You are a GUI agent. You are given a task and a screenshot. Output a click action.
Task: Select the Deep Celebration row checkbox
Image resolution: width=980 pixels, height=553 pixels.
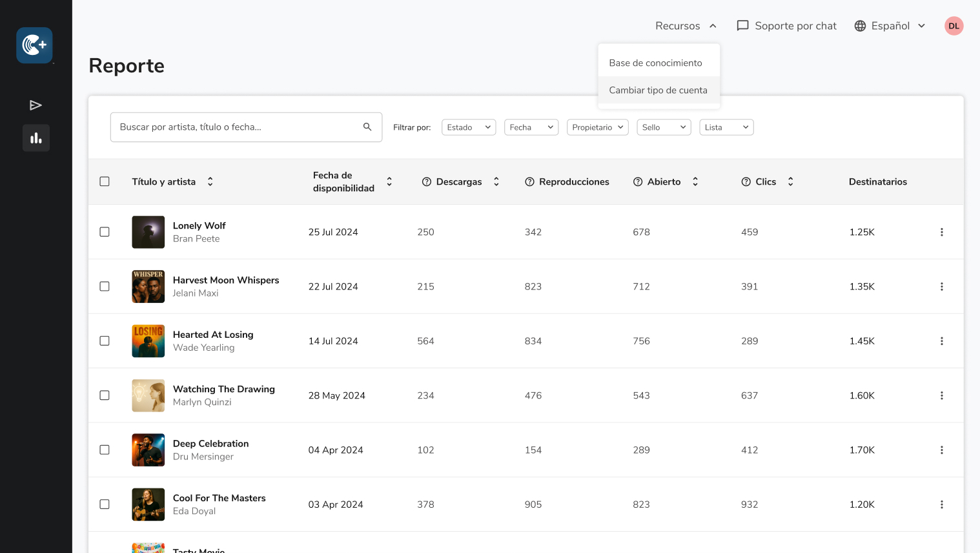click(105, 450)
